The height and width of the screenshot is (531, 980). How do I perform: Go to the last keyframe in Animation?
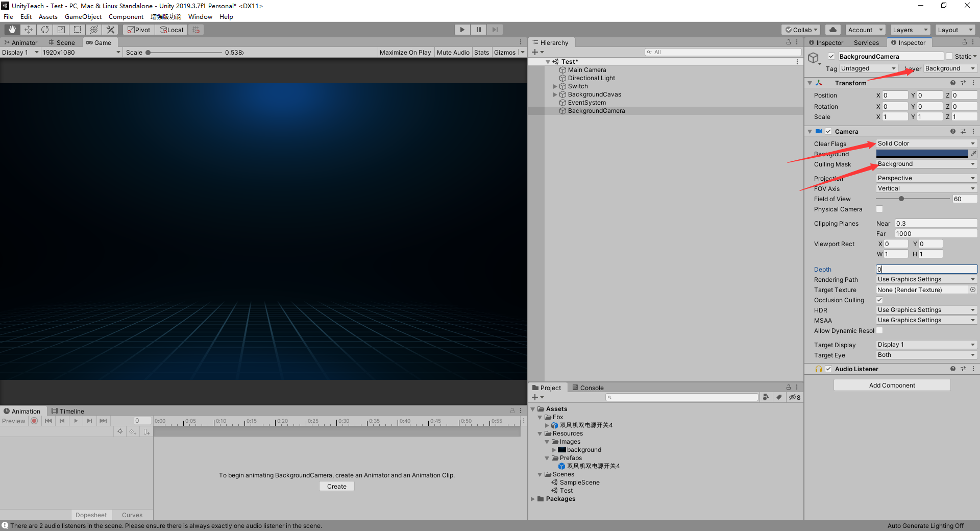click(104, 421)
